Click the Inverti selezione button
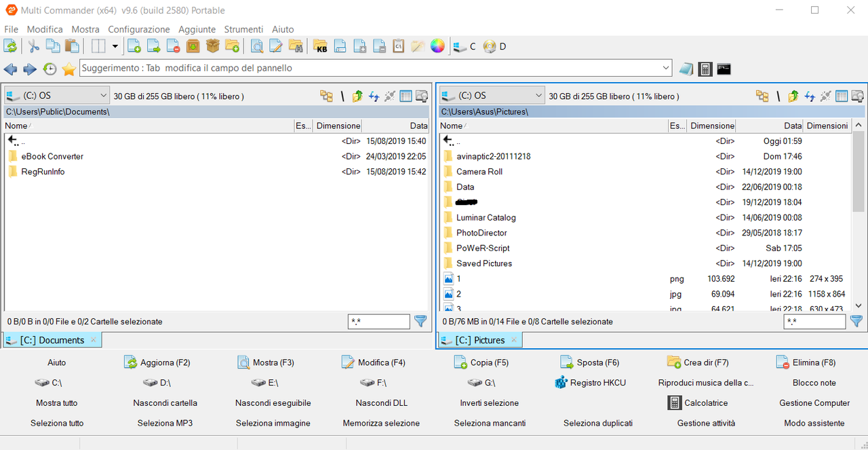 click(x=490, y=403)
